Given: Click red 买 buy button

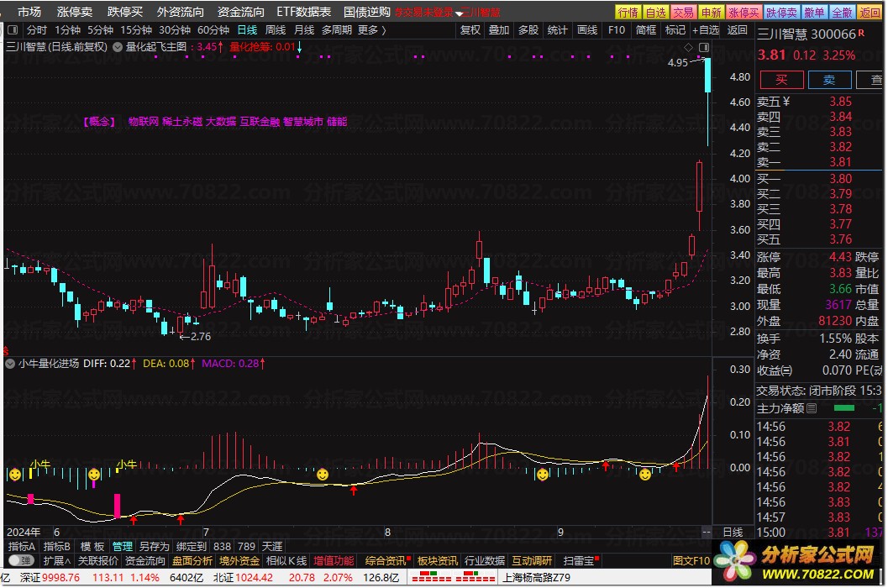Looking at the screenshot, I should point(781,80).
